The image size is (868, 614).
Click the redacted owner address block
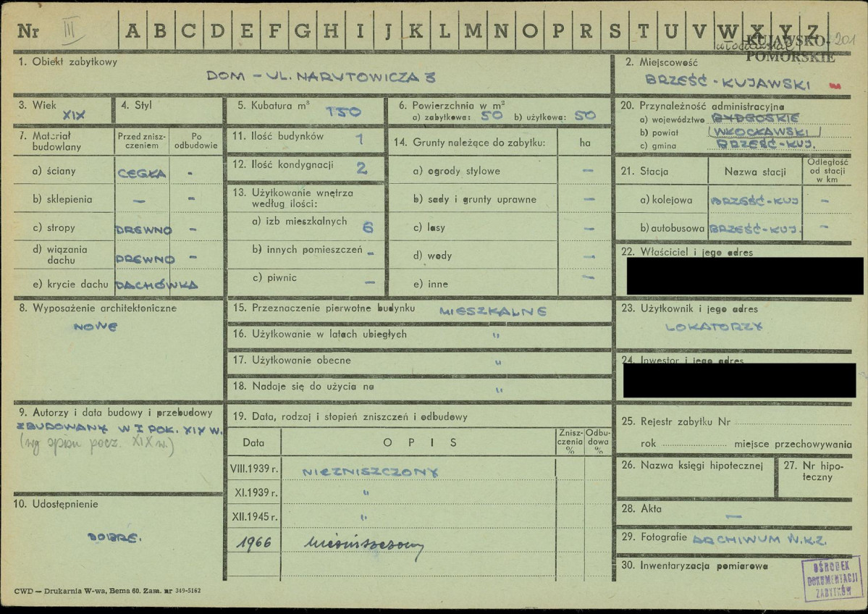point(744,276)
